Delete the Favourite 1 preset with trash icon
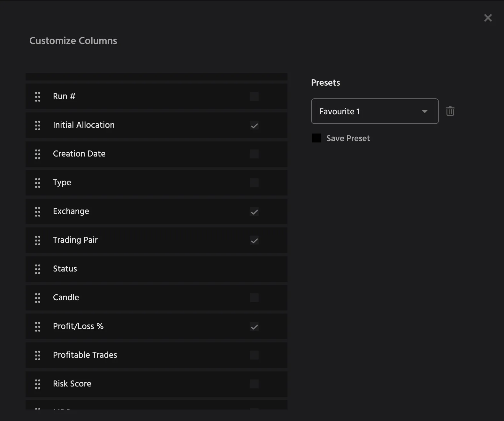 450,111
